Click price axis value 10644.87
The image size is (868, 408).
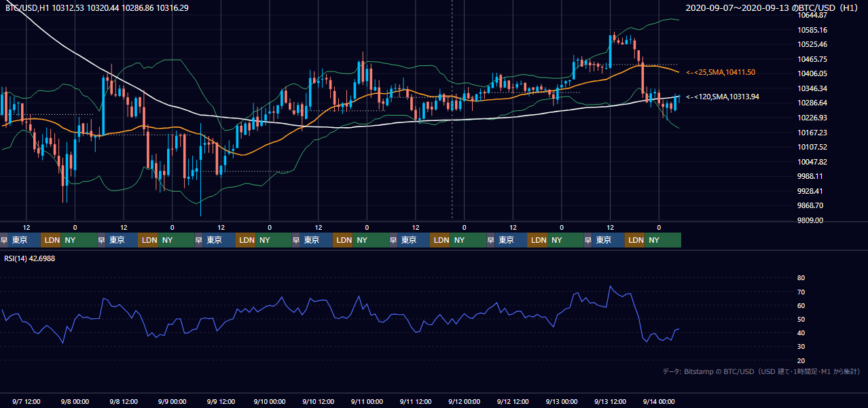pos(812,15)
